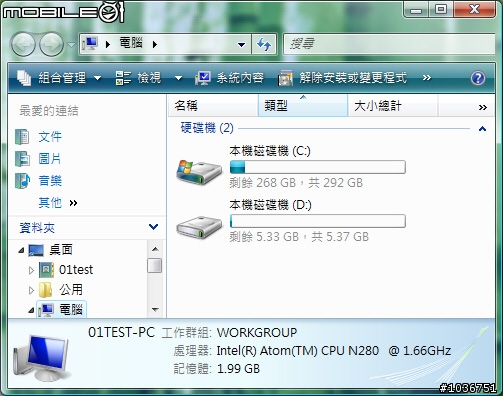Sort by 名稱 column header

[213, 106]
